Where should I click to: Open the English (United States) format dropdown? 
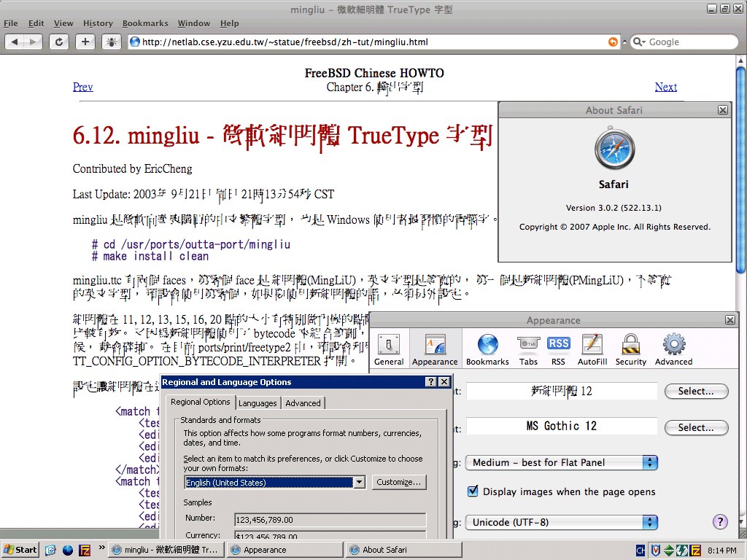pyautogui.click(x=274, y=483)
